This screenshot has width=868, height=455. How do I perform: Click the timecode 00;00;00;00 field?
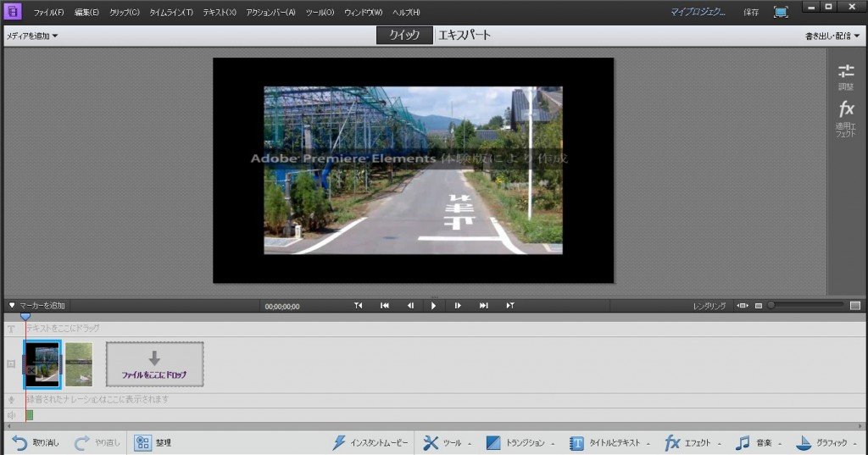click(282, 306)
